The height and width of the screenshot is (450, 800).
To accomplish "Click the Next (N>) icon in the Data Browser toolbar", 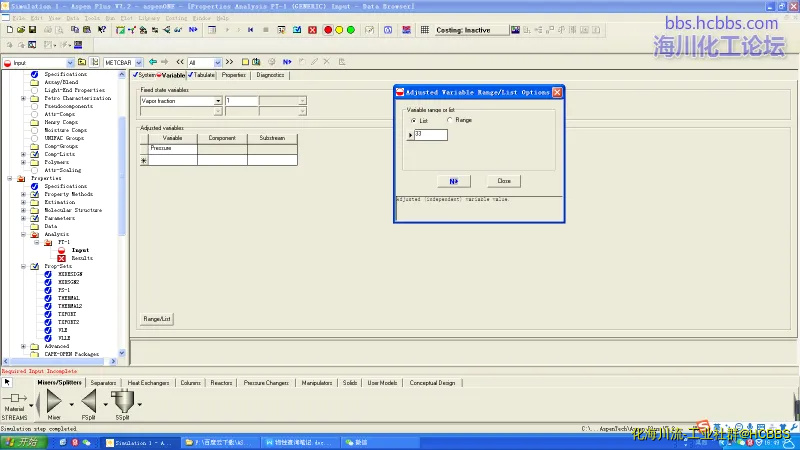I will (287, 62).
